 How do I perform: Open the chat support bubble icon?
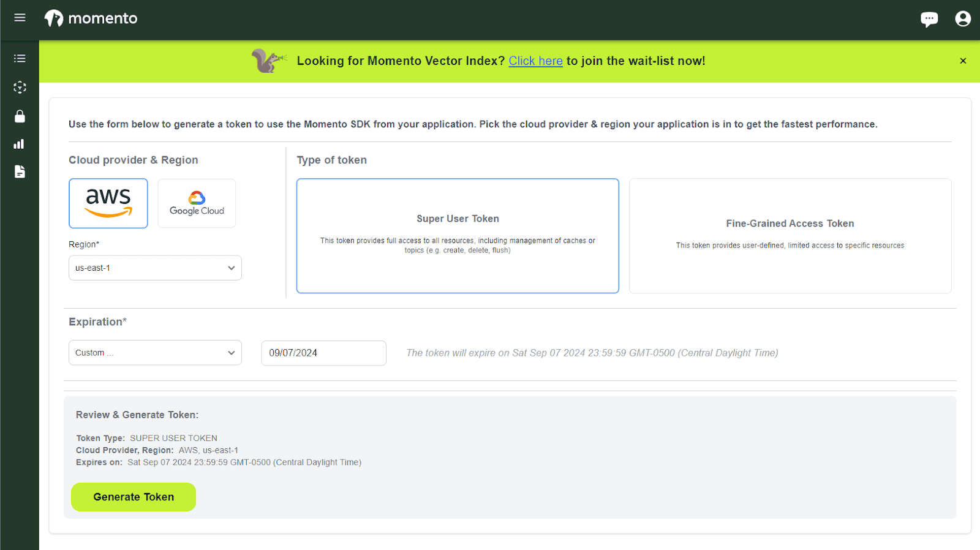pos(929,20)
